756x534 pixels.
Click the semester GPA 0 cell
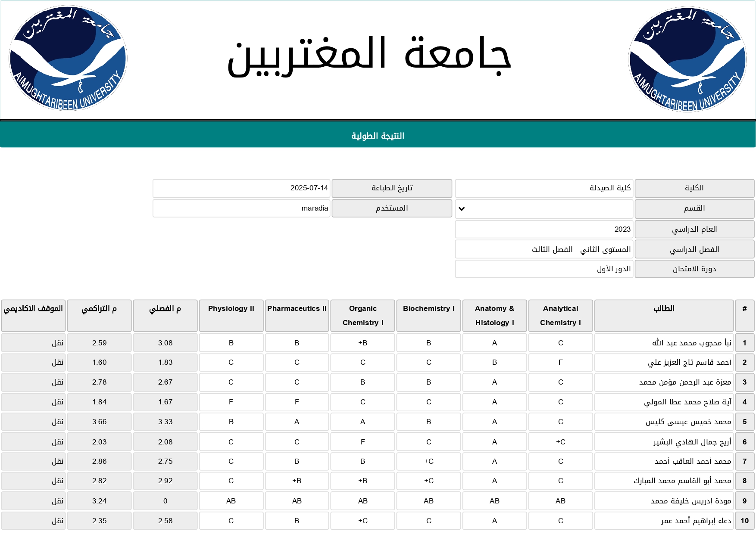tap(165, 501)
